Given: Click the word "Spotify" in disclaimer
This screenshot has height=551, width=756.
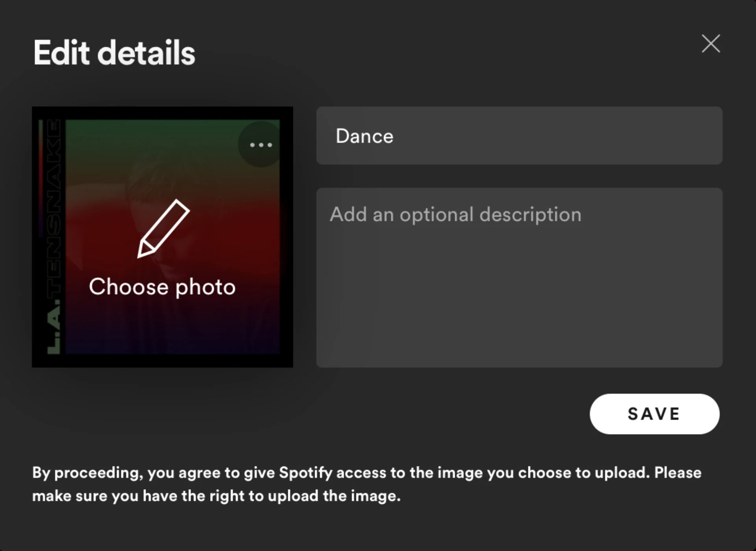Looking at the screenshot, I should 306,473.
